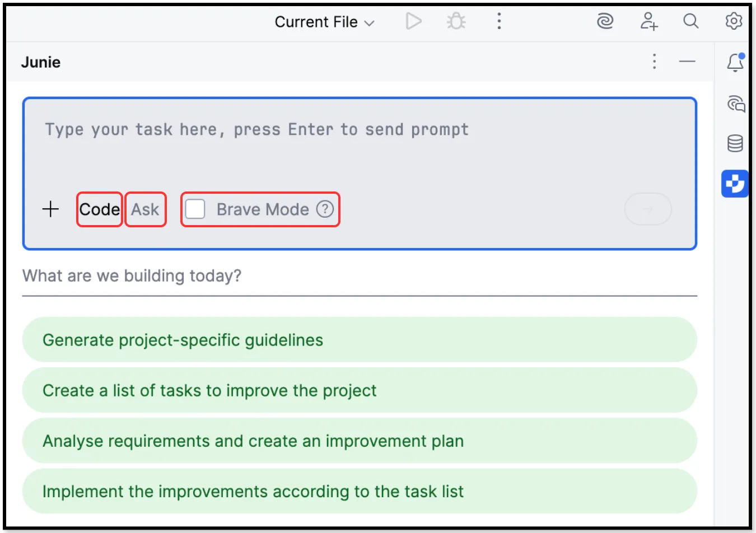Screen dimensions: 756x533
Task: Open the Notifications bell
Action: [x=734, y=62]
